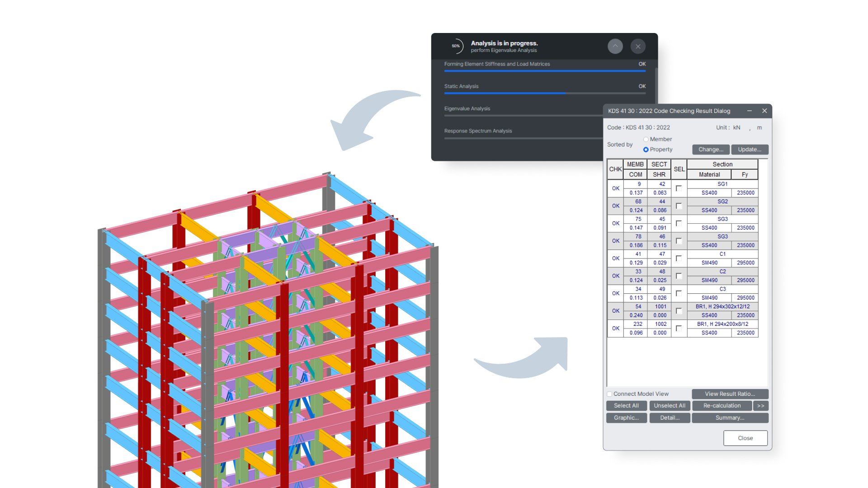
Task: Collapse the analysis progress panel with the chevron
Action: 615,46
